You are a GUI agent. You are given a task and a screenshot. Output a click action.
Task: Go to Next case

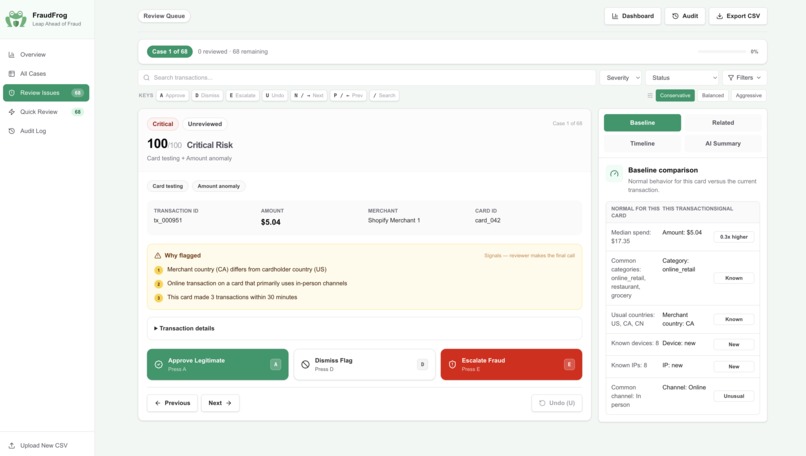[220, 403]
